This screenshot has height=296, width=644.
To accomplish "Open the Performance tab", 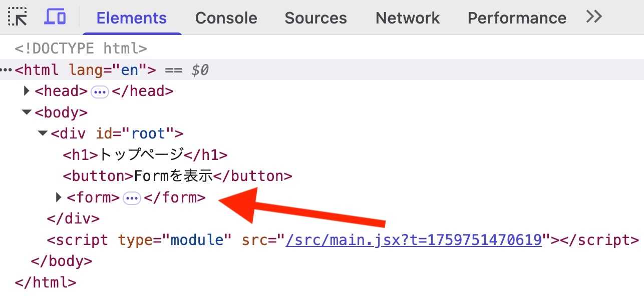I will (517, 18).
